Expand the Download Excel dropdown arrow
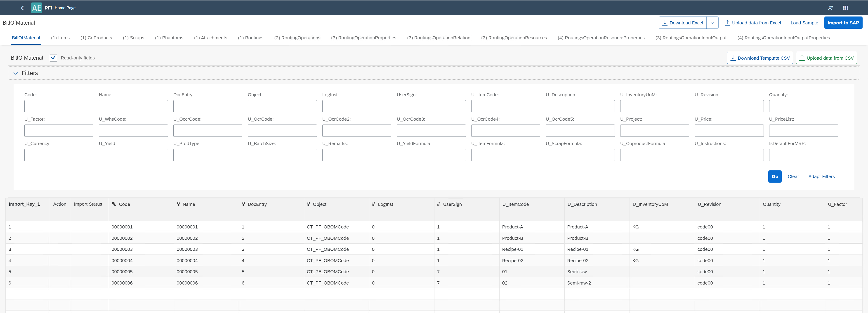Image resolution: width=868 pixels, height=313 pixels. 712,23
